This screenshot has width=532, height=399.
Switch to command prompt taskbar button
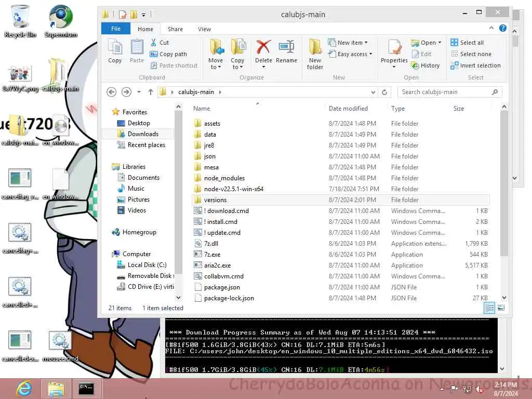(x=86, y=389)
